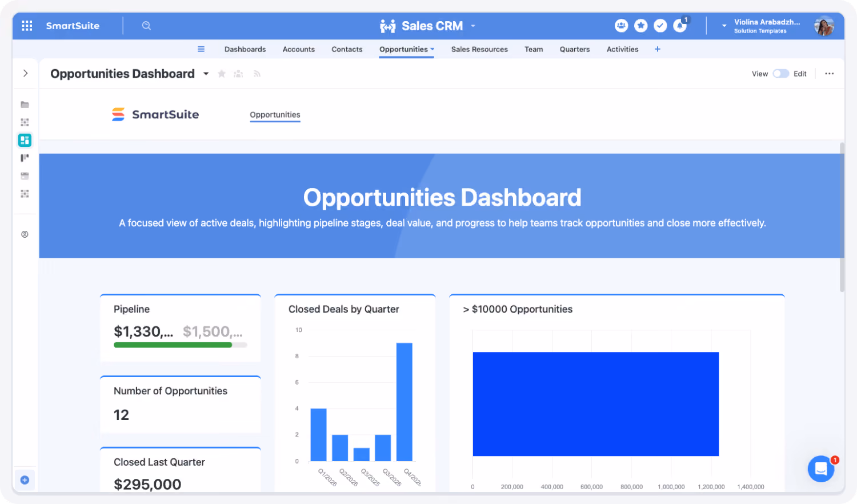Click the Sales CRM solution title

click(x=432, y=26)
